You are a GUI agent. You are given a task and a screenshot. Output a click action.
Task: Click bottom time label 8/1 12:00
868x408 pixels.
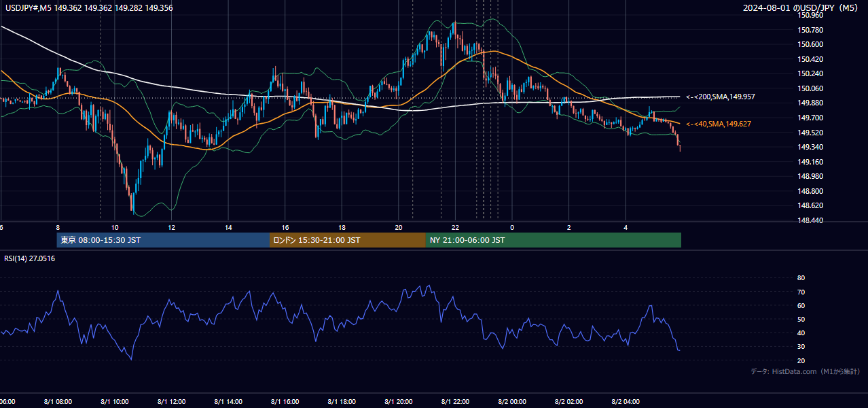[172, 402]
